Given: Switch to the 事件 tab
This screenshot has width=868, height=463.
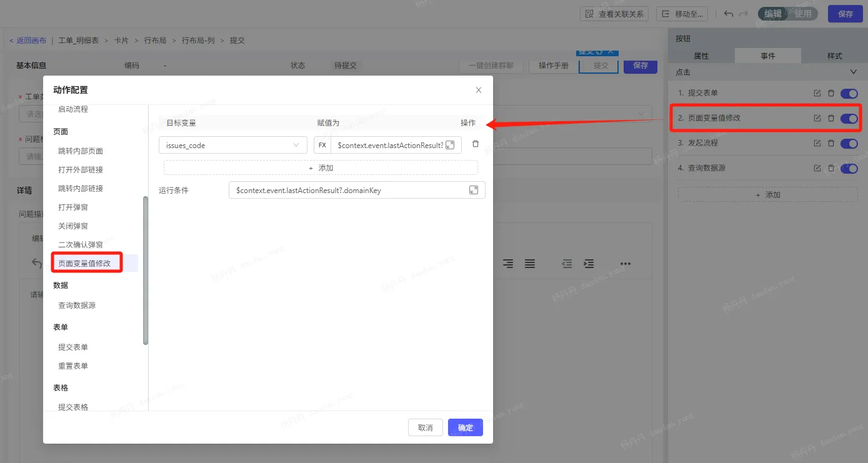Looking at the screenshot, I should 768,56.
